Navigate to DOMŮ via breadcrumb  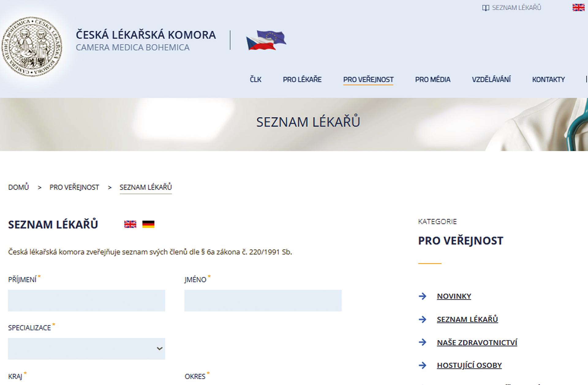19,187
